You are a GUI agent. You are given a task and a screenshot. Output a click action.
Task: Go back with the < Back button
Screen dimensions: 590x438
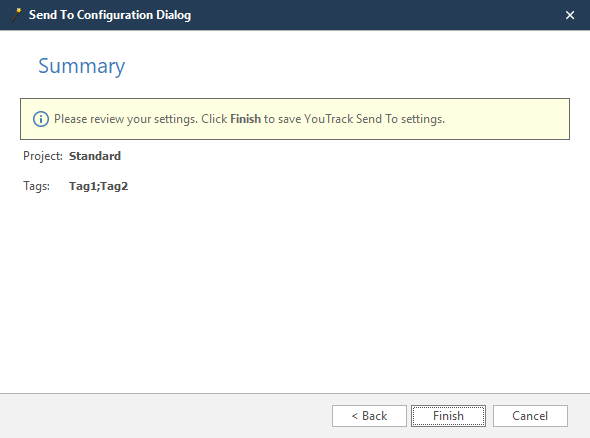369,416
